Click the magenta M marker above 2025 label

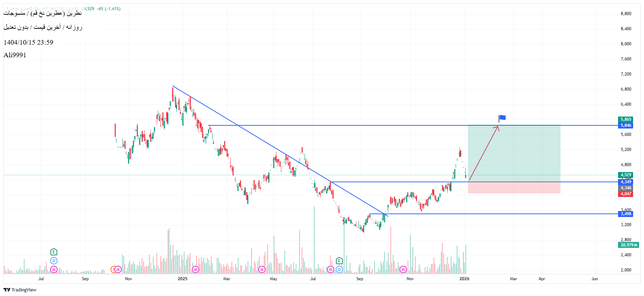point(195,269)
